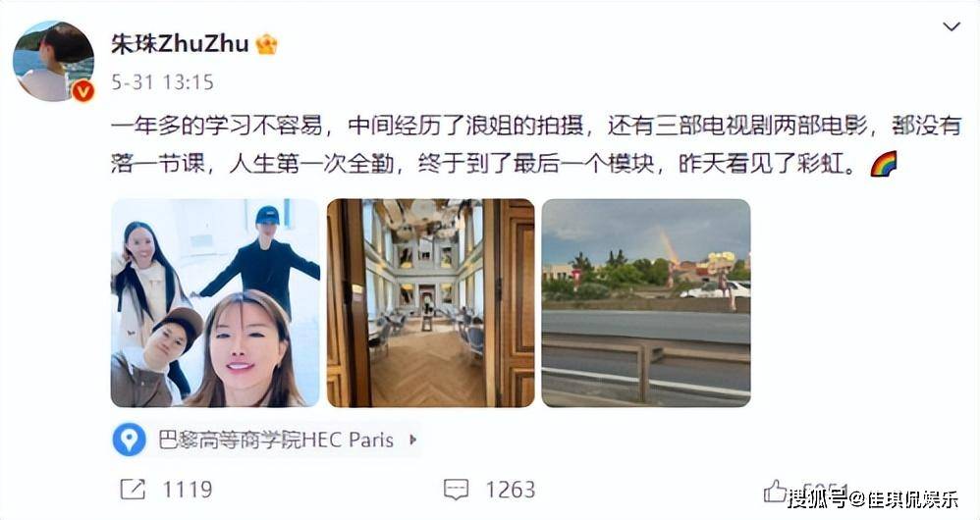Viewport: 980px width, 520px height.
Task: Open the group selfie photo thumbnail
Action: tap(216, 303)
